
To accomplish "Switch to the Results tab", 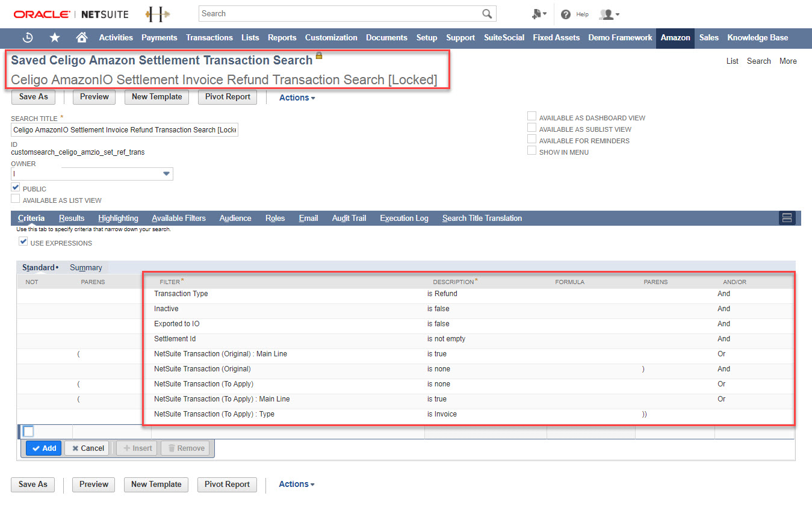I will [72, 218].
